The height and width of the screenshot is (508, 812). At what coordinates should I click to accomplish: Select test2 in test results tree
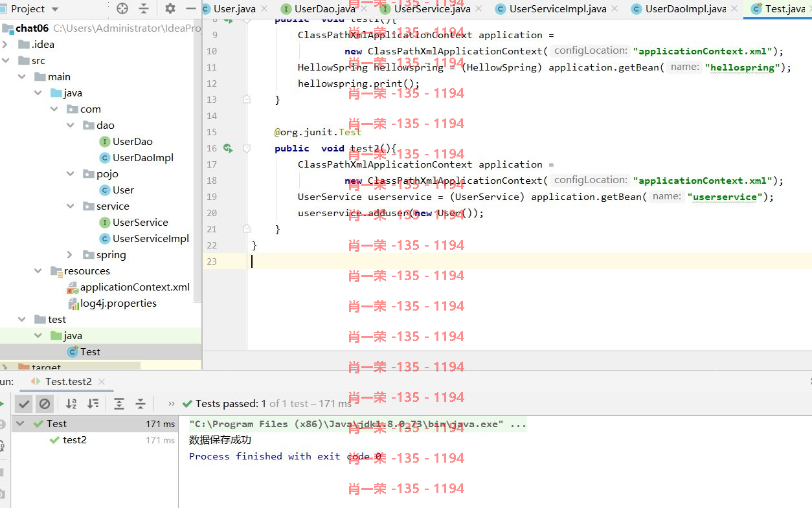[x=74, y=440]
